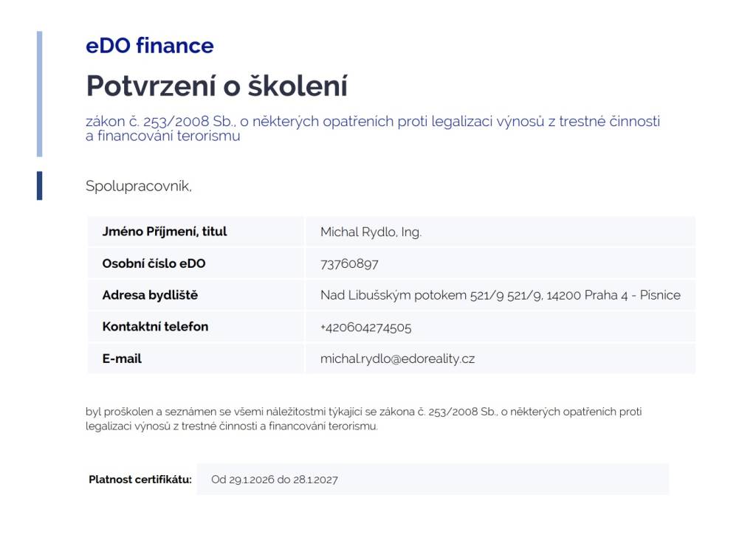Click the end date 28.1.2027

(x=315, y=480)
